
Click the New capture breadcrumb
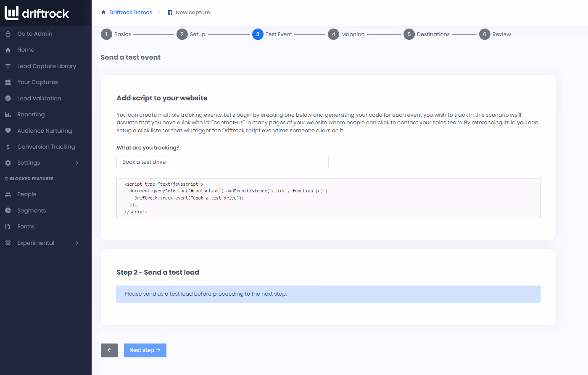(193, 13)
